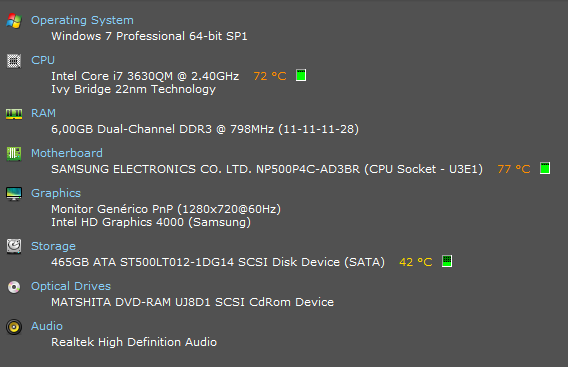Click the Storage hard drive icon
This screenshot has width=568, height=367.
[14, 246]
